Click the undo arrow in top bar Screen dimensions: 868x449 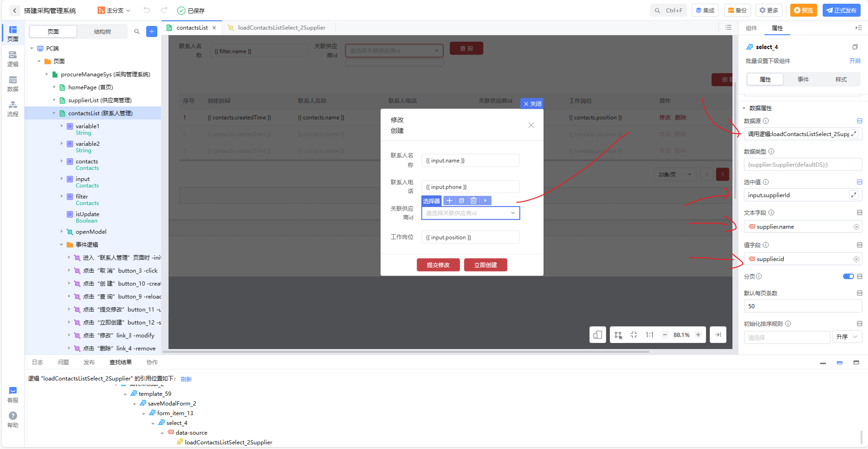click(x=147, y=10)
